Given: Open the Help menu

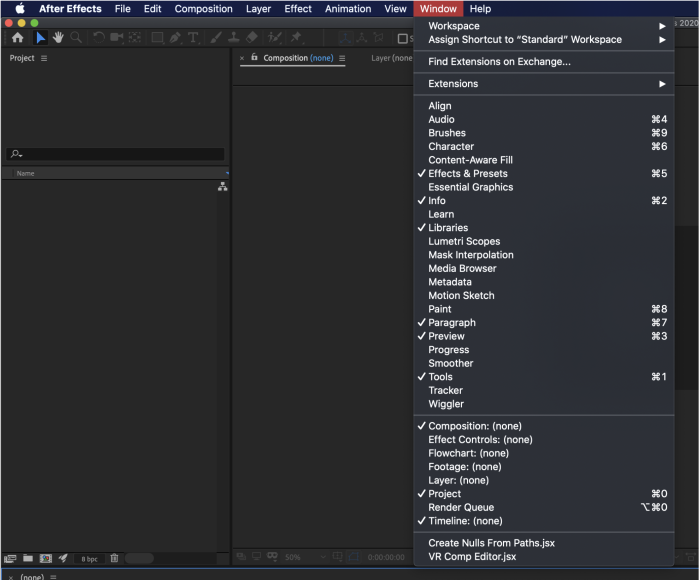Looking at the screenshot, I should tap(480, 8).
